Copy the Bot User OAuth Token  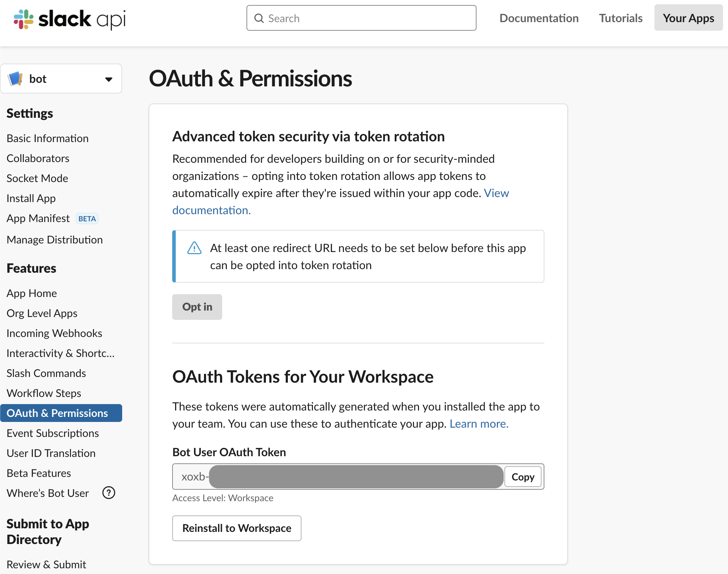[523, 477]
